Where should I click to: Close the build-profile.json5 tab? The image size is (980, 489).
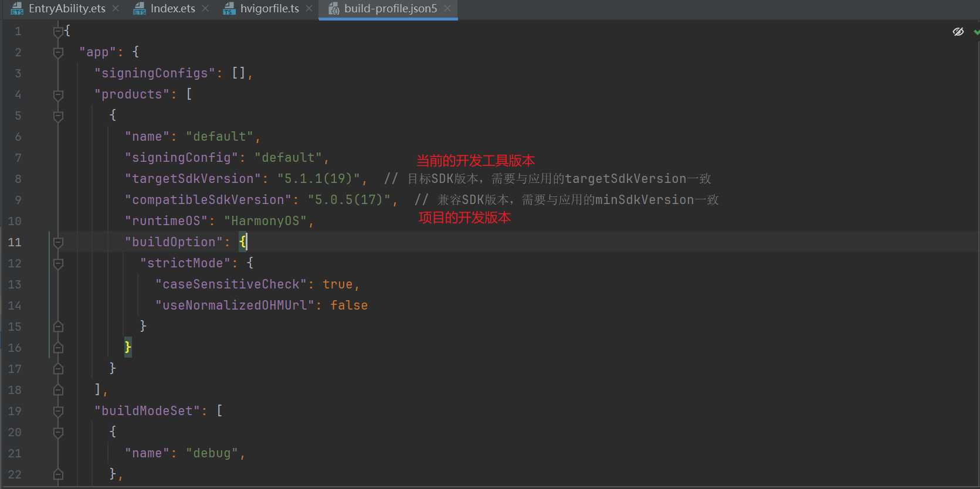click(x=447, y=8)
